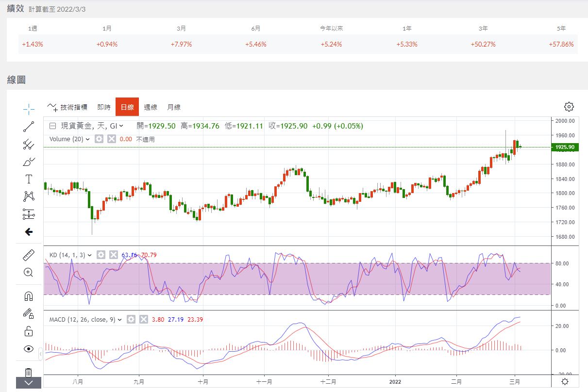Switch to the 月線 monthly tab
Image resolution: width=588 pixels, height=392 pixels.
pyautogui.click(x=174, y=107)
